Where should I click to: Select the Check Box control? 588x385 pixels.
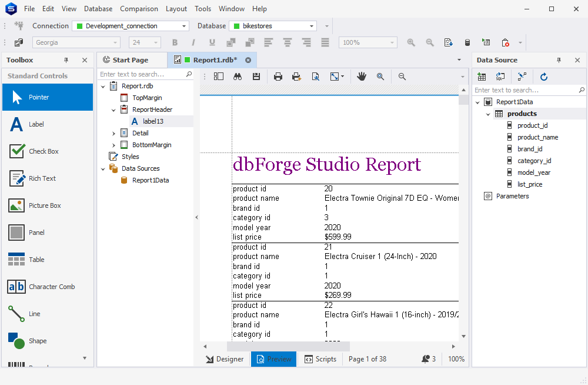click(x=48, y=151)
